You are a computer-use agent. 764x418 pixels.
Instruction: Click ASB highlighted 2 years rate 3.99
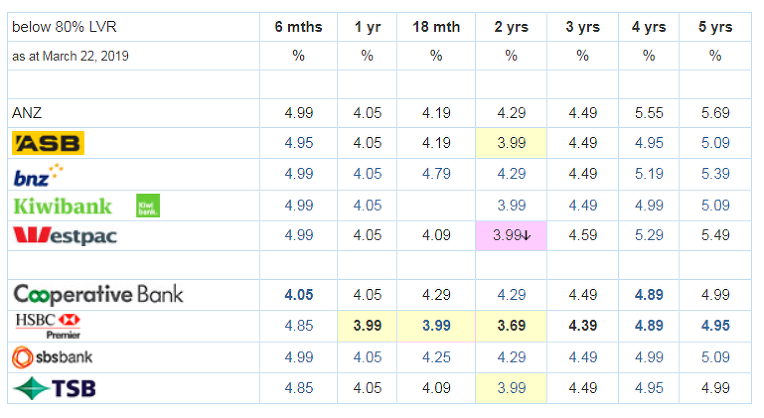click(x=511, y=143)
